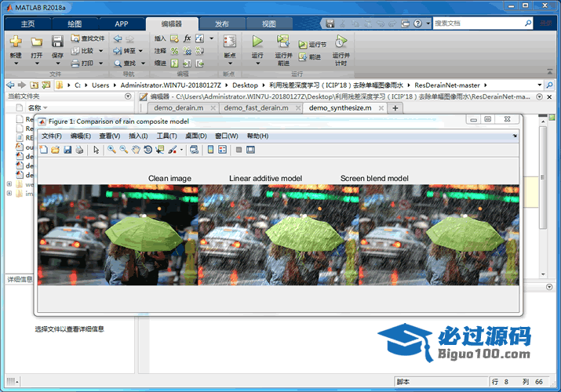Open the Compare (比较) dropdown arrow
Image resolution: width=561 pixels, height=392 pixels.
tap(101, 51)
